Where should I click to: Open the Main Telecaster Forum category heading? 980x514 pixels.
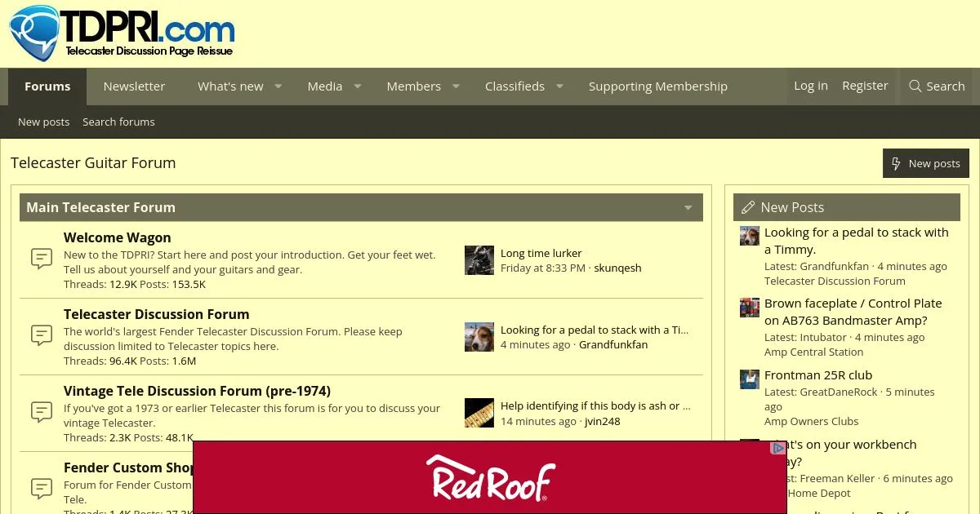click(100, 207)
